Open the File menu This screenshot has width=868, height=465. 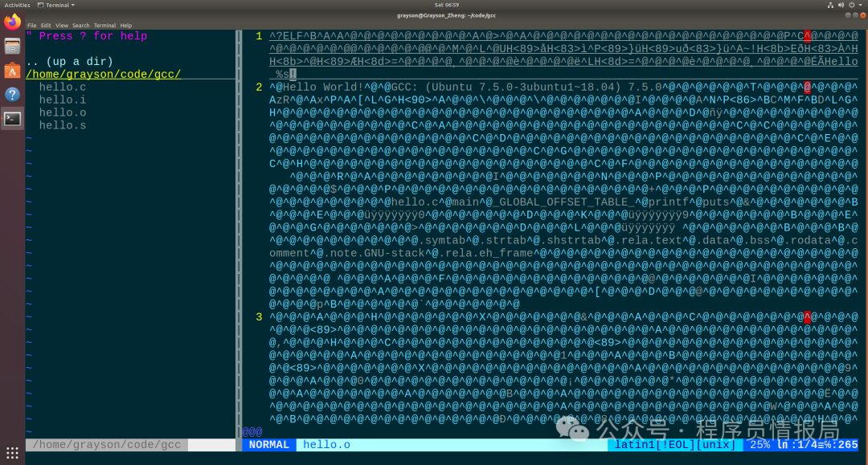click(x=32, y=26)
